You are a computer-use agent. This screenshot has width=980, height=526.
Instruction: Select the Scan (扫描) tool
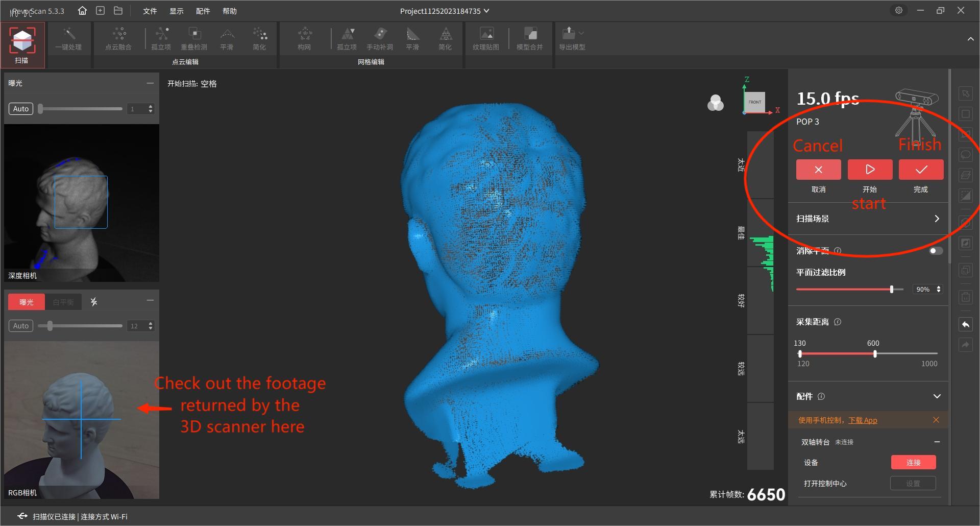point(22,45)
